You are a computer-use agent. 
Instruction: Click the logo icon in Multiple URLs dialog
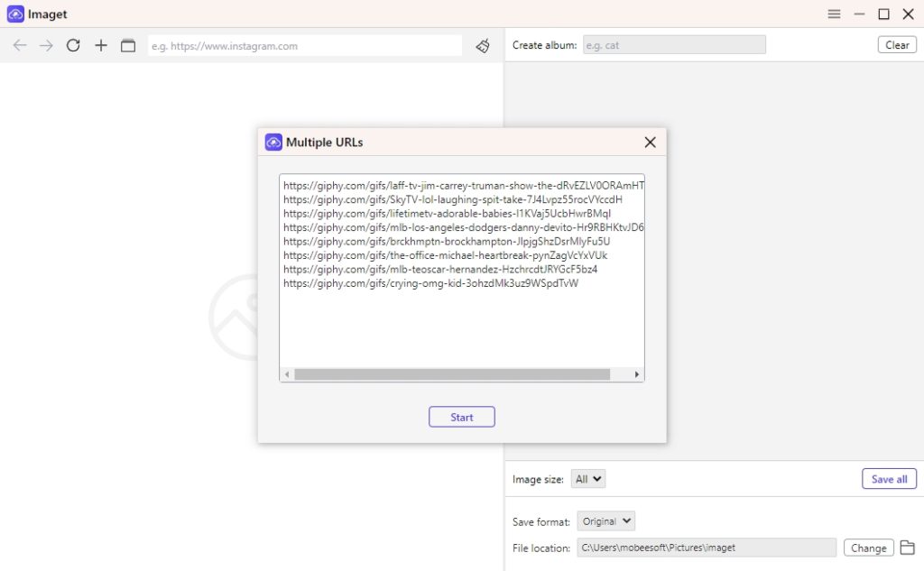pyautogui.click(x=273, y=142)
